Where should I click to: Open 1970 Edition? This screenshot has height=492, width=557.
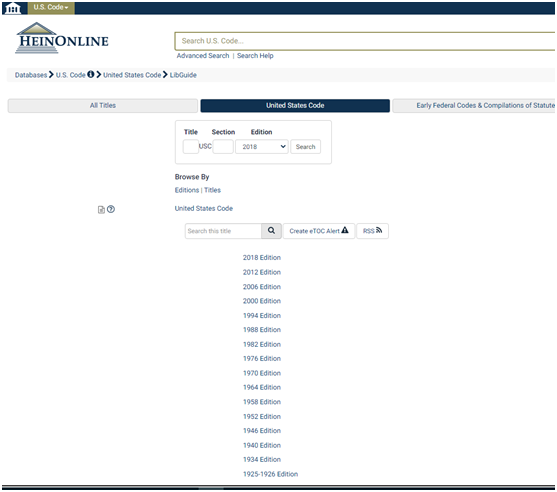262,373
